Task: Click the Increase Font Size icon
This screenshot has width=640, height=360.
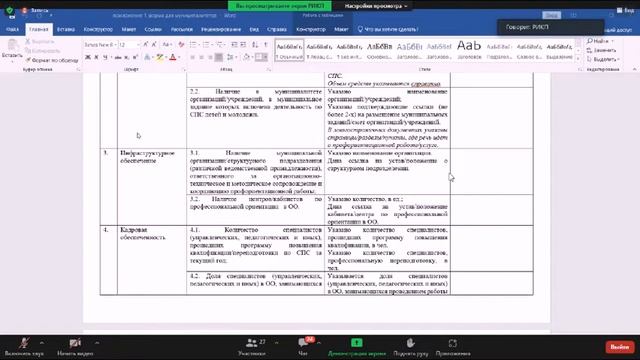Action: point(146,44)
